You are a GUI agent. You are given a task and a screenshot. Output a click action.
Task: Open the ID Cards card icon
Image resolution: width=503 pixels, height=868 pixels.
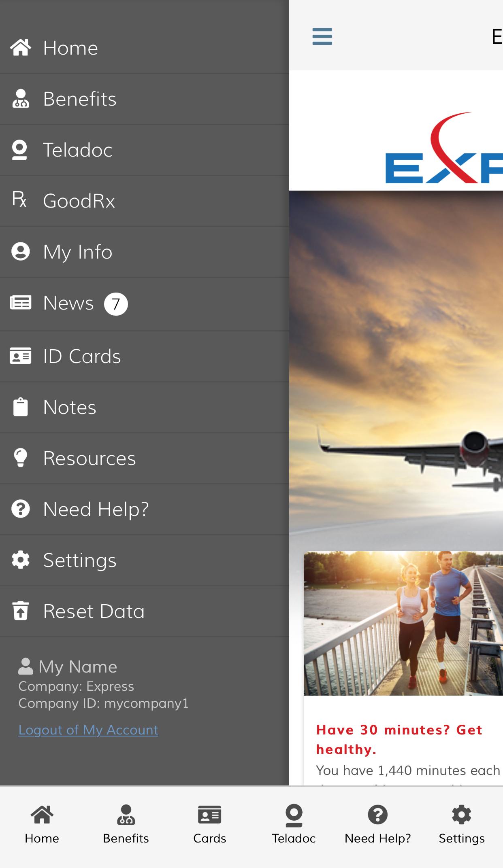point(20,356)
